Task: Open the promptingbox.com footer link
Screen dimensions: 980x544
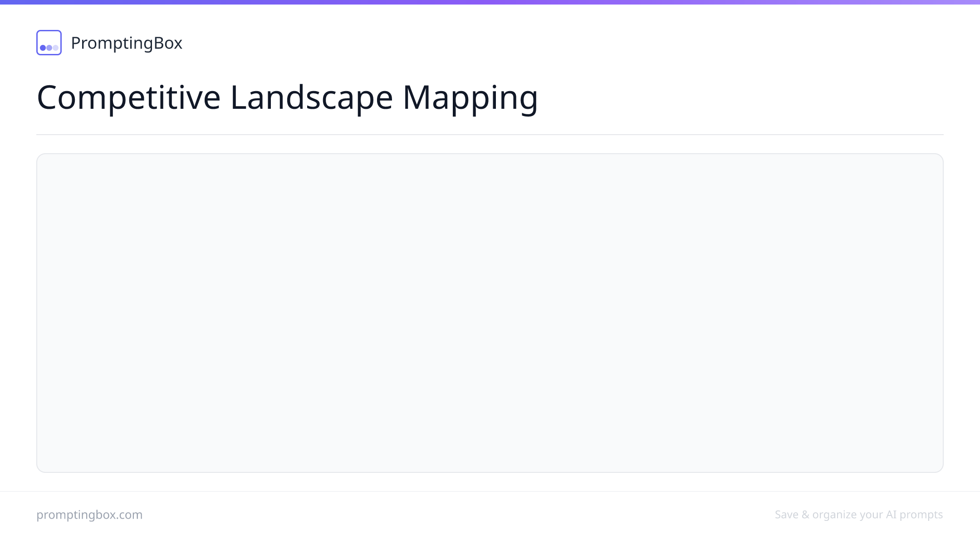Action: (x=89, y=515)
